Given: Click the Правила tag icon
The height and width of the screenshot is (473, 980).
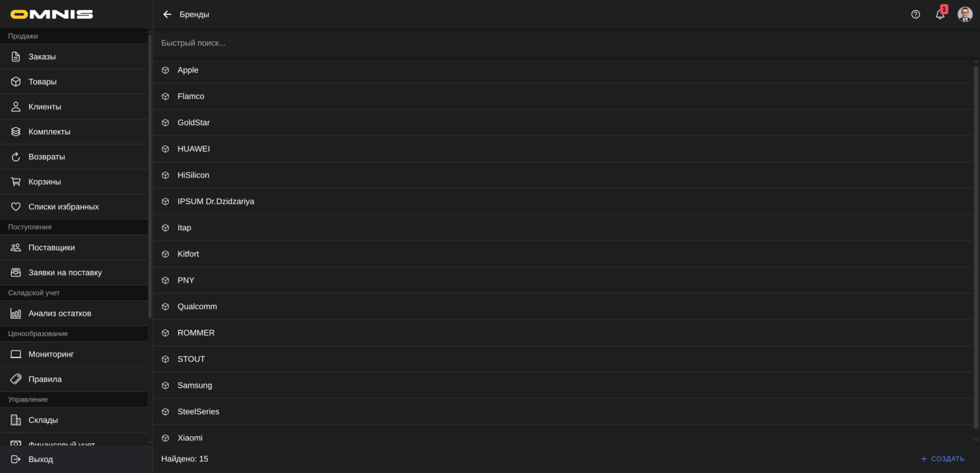Looking at the screenshot, I should click(16, 379).
